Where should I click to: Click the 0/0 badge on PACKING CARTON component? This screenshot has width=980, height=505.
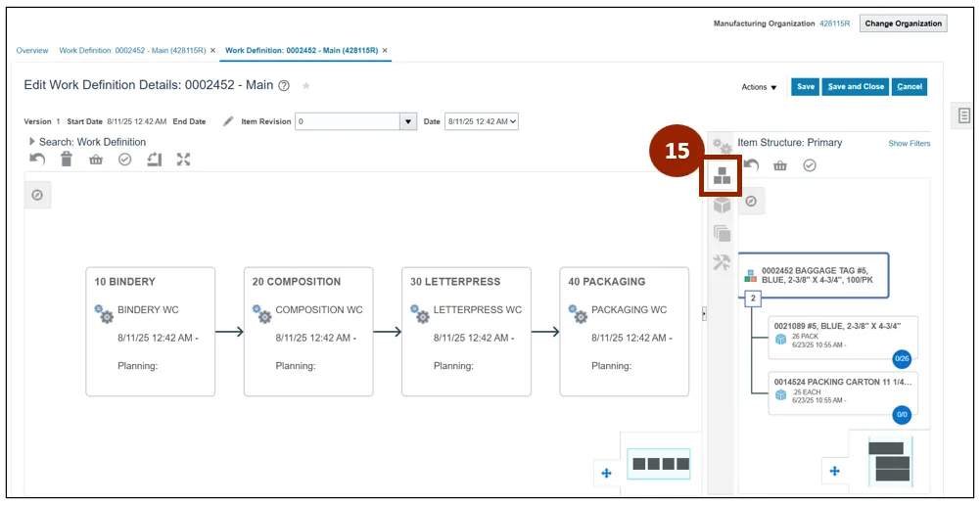(902, 414)
